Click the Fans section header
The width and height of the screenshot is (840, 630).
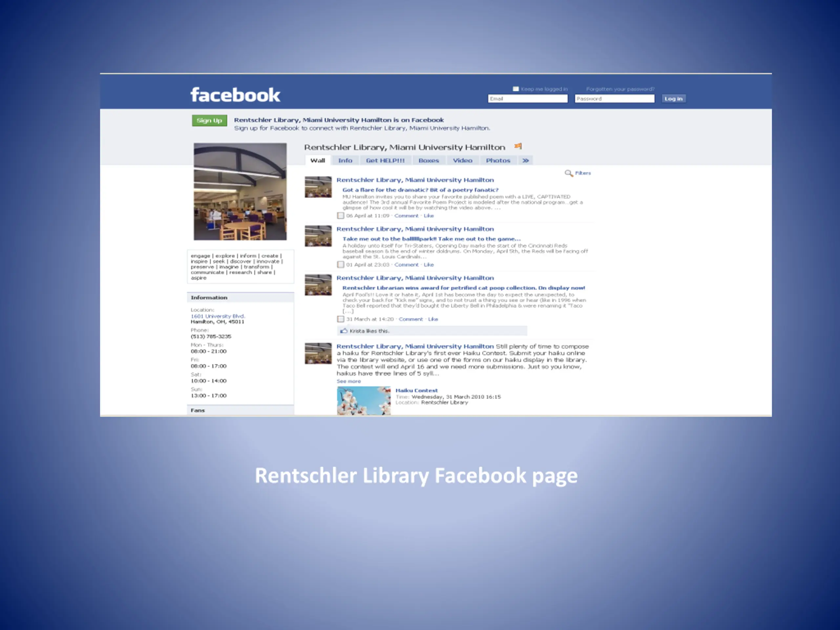pos(241,410)
